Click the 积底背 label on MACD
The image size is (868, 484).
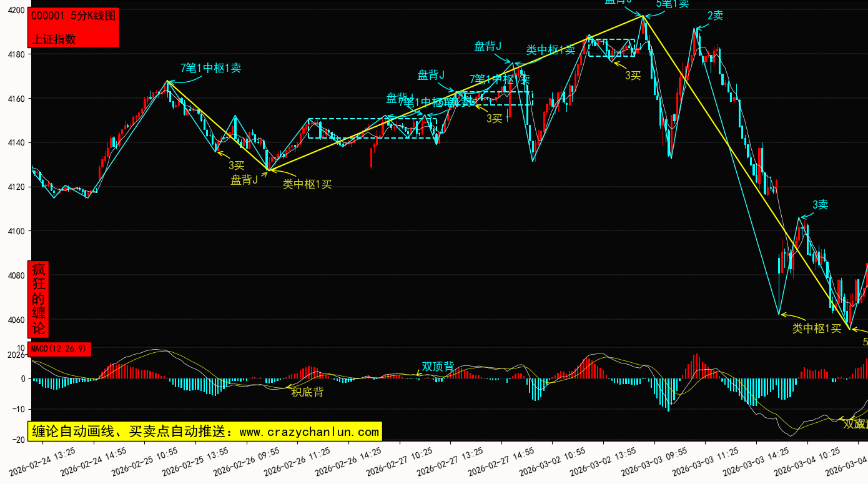[307, 392]
